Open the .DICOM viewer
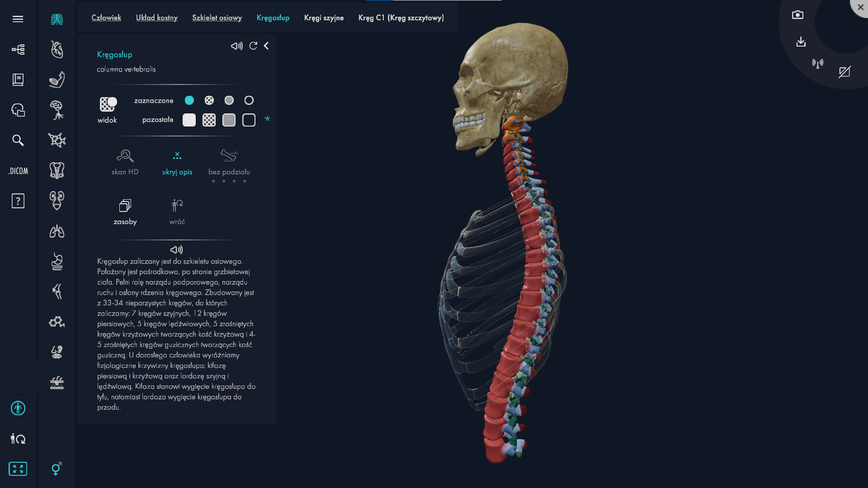Image resolution: width=868 pixels, height=488 pixels. (x=18, y=171)
